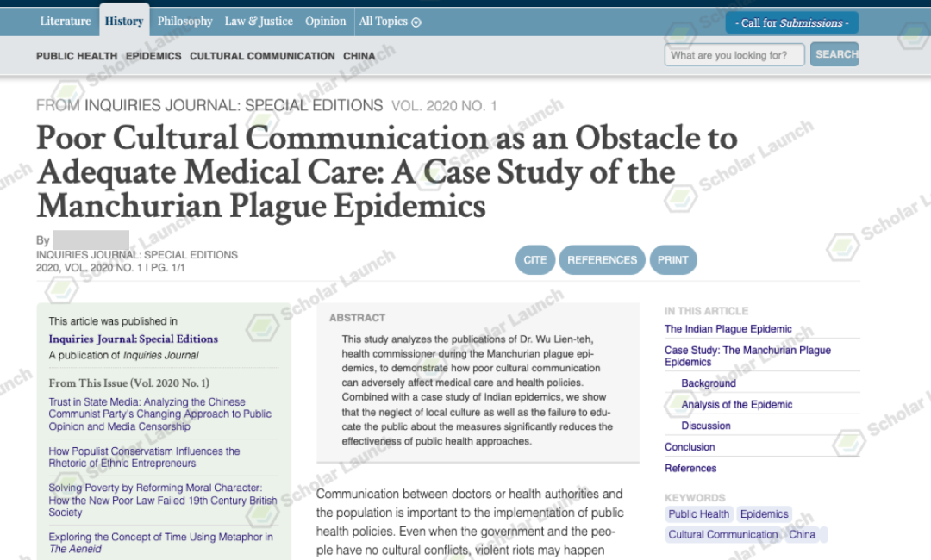Open the All Topics dropdown
Viewport: 931px width, 560px height.
click(x=390, y=22)
